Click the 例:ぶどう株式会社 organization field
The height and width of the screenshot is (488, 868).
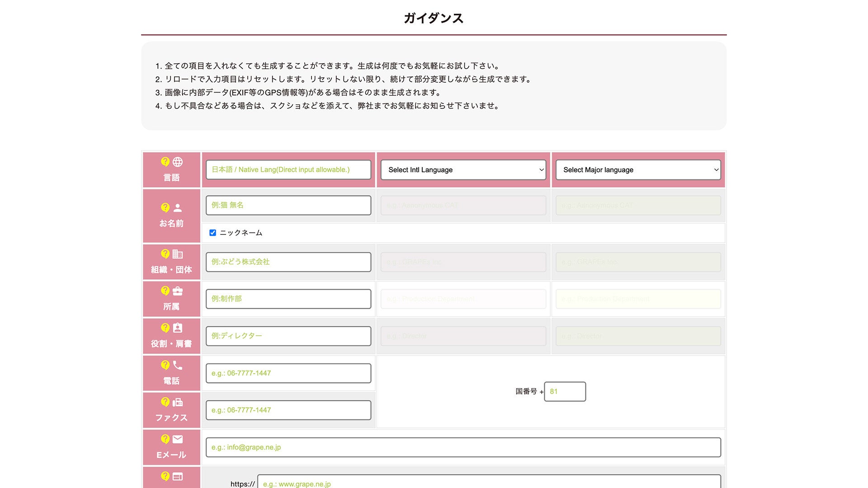(x=288, y=262)
